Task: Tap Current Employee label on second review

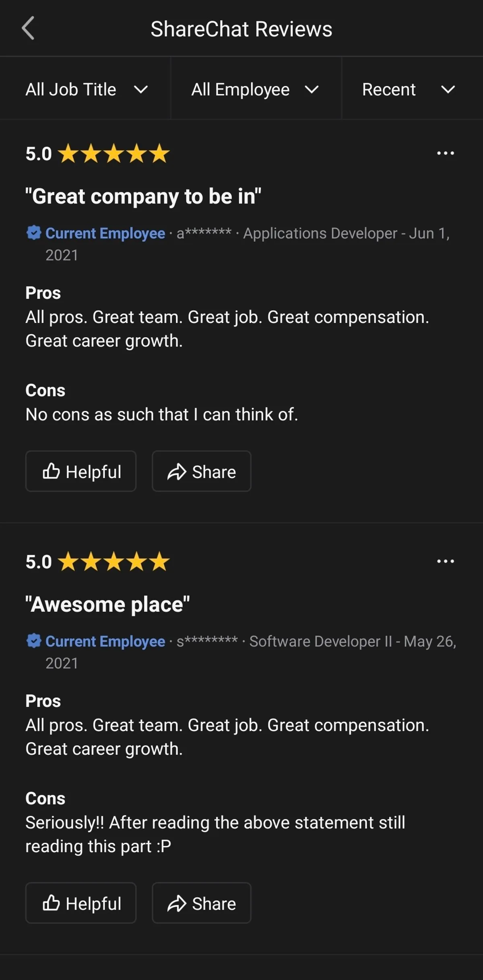Action: 105,641
